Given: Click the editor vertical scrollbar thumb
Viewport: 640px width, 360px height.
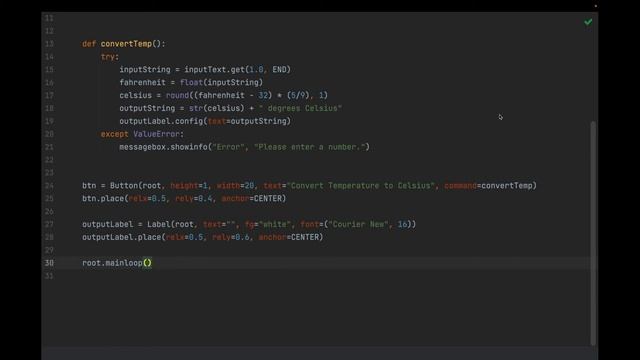Looking at the screenshot, I should coord(593,233).
